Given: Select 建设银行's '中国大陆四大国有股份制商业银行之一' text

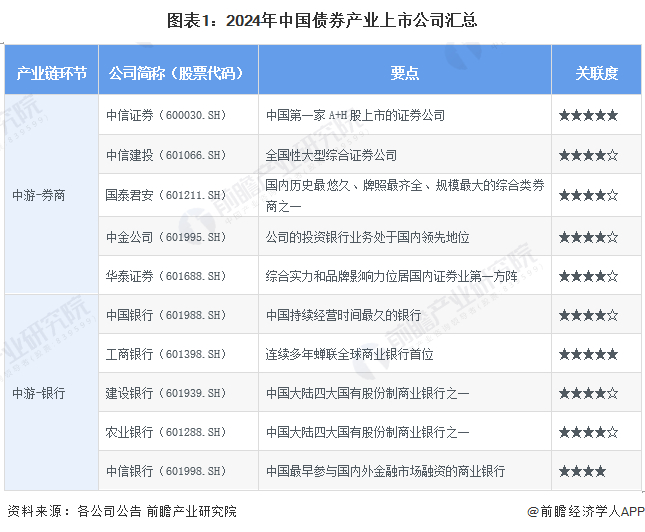Looking at the screenshot, I should pos(367,393).
